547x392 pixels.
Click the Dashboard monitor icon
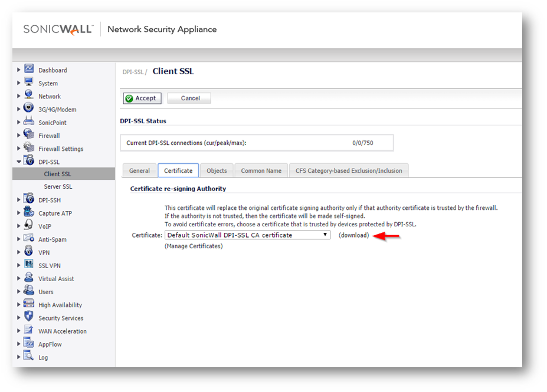[29, 69]
